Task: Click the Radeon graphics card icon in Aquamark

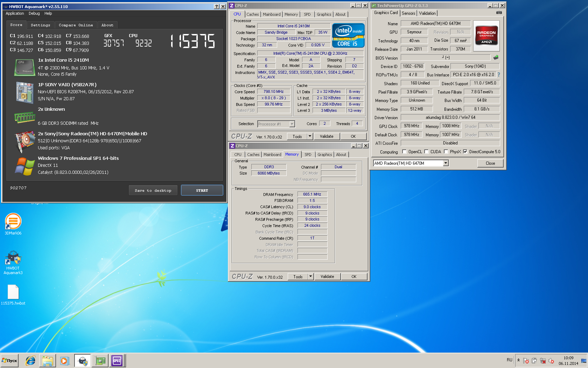Action: click(24, 142)
